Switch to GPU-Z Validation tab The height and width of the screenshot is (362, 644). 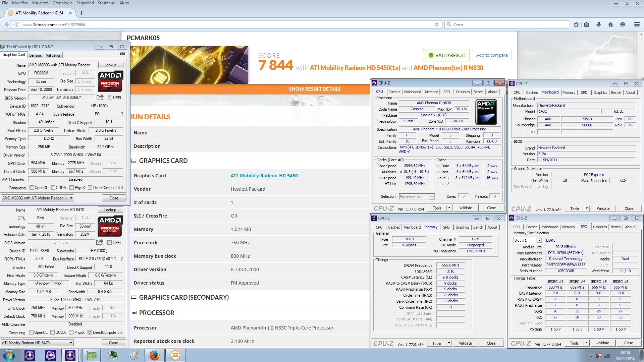point(53,55)
